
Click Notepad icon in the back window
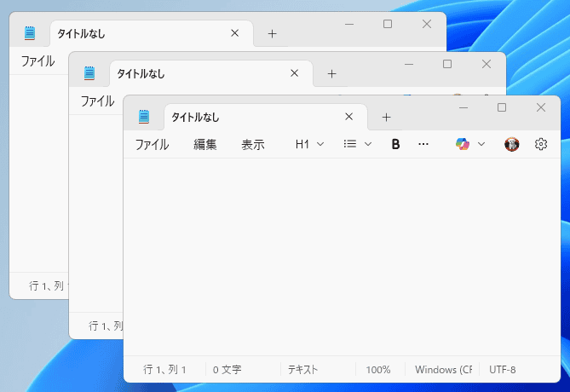point(30,33)
